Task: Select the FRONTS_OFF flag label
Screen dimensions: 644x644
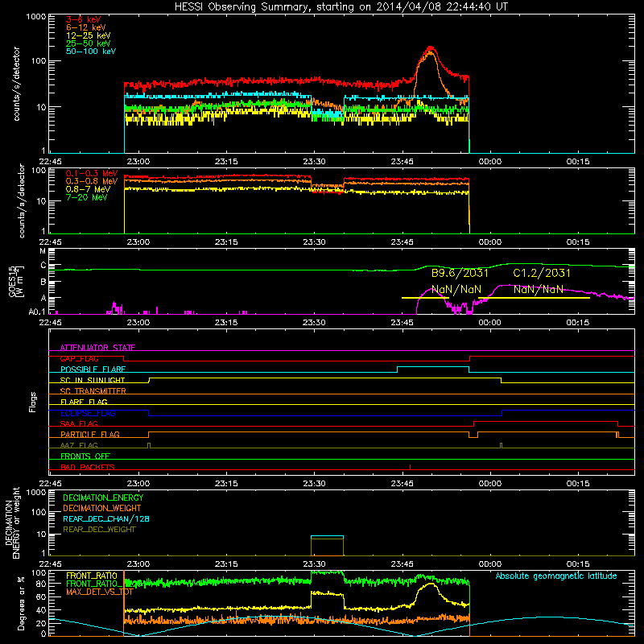Action: point(85,456)
